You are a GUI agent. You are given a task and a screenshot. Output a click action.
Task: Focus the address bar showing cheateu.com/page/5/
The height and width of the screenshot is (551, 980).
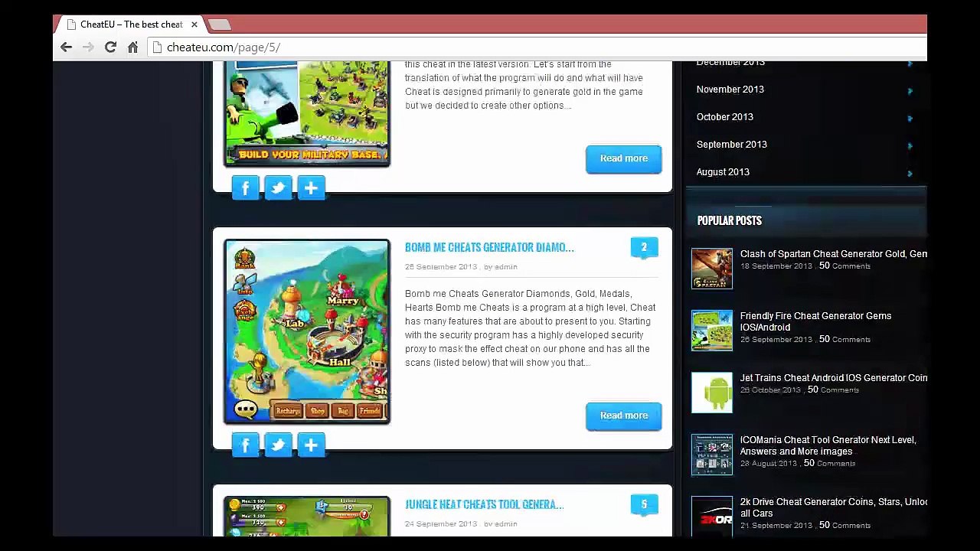(x=536, y=47)
